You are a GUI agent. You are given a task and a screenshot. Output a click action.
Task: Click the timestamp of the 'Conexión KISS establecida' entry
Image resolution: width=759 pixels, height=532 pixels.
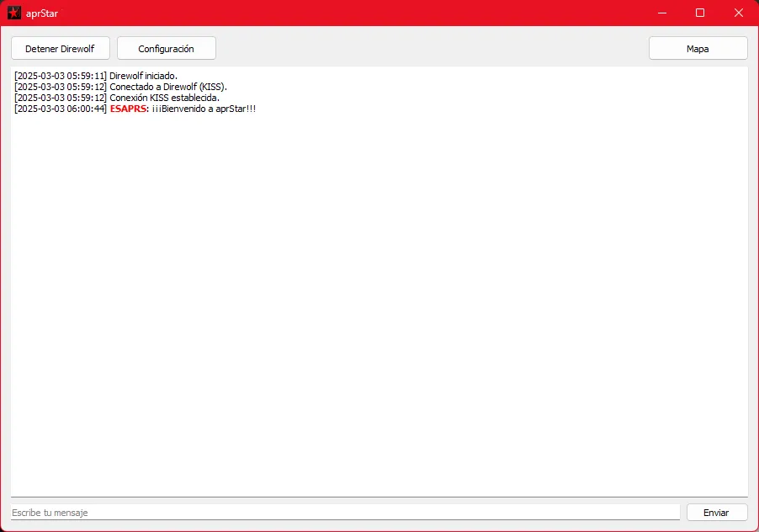click(x=61, y=98)
